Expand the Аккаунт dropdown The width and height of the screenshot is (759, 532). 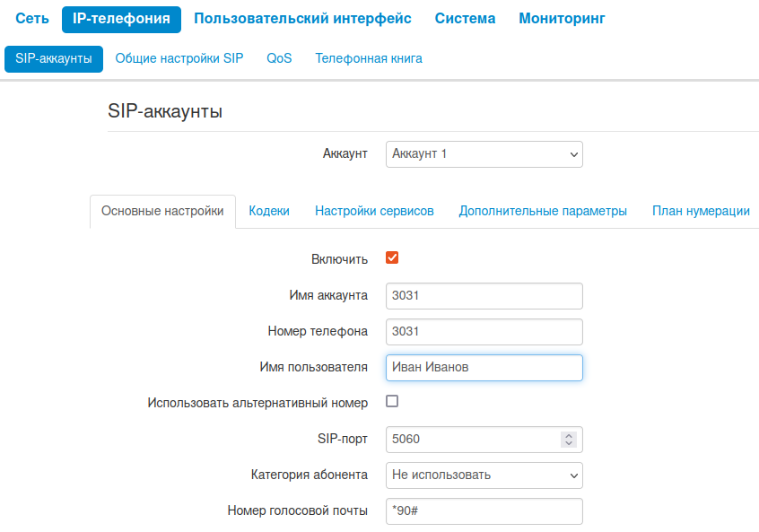point(484,154)
